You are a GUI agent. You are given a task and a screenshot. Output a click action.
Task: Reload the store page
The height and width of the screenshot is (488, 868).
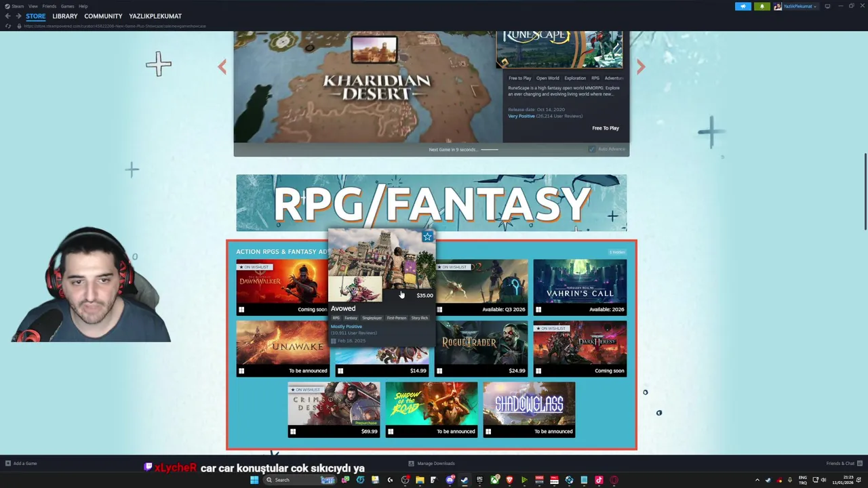[x=8, y=26]
